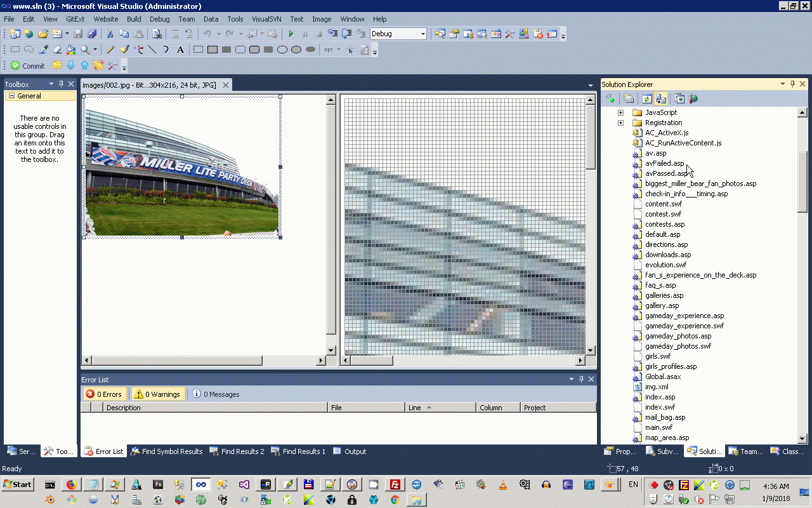Open the Solution Explorer window options arrow

coord(783,84)
